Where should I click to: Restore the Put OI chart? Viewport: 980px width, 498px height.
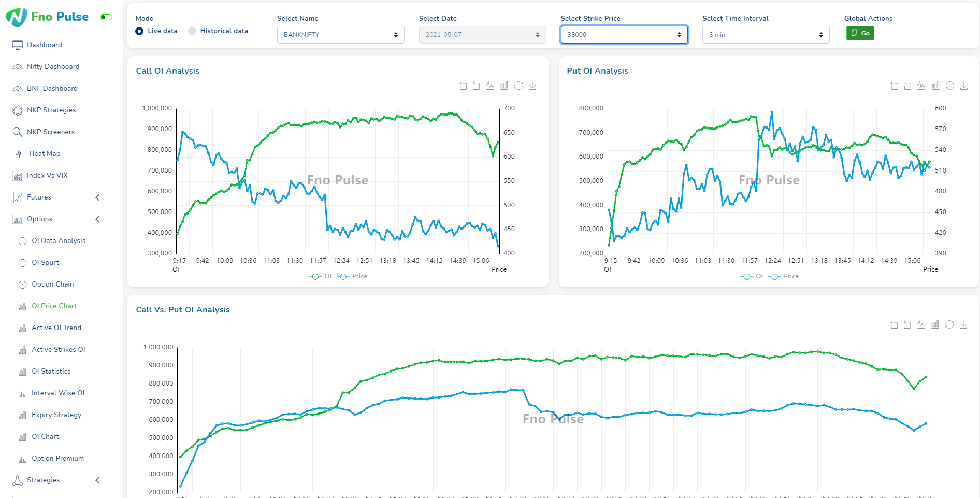[x=950, y=86]
